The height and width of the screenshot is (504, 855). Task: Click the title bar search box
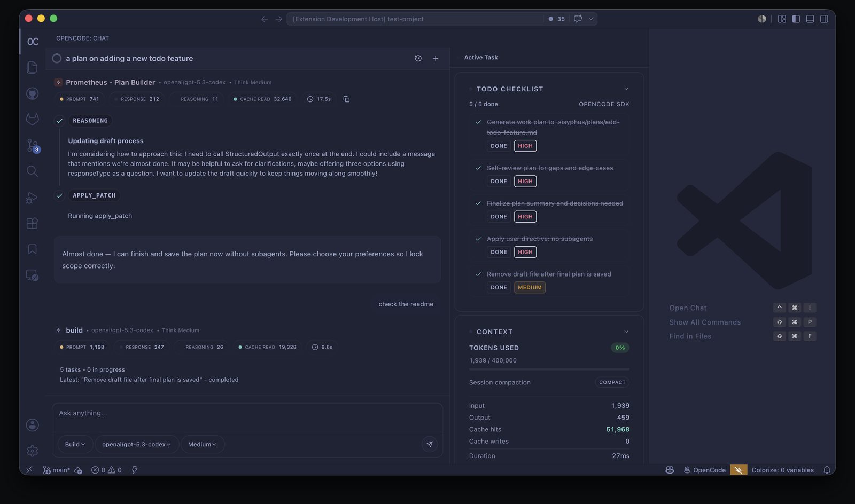tap(415, 19)
